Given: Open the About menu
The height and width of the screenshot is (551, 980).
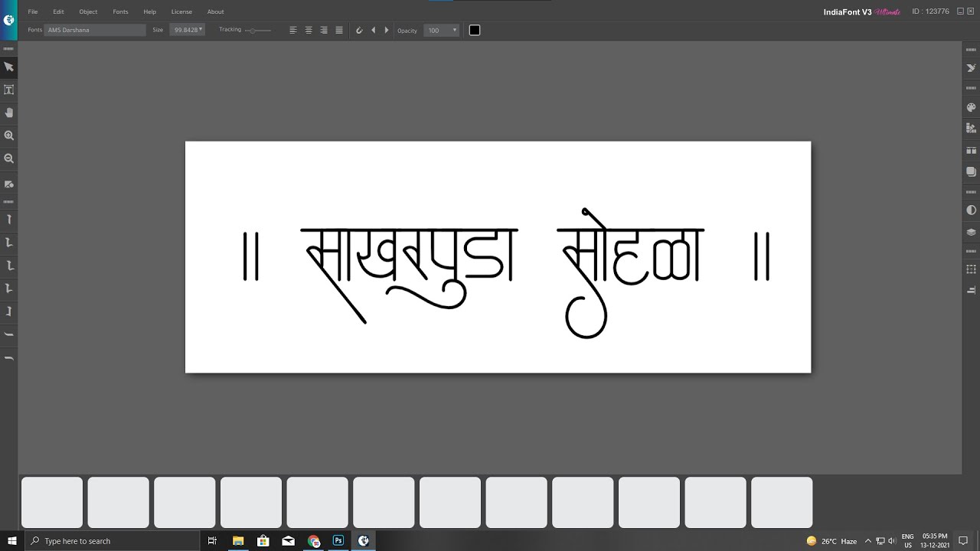Looking at the screenshot, I should (216, 11).
